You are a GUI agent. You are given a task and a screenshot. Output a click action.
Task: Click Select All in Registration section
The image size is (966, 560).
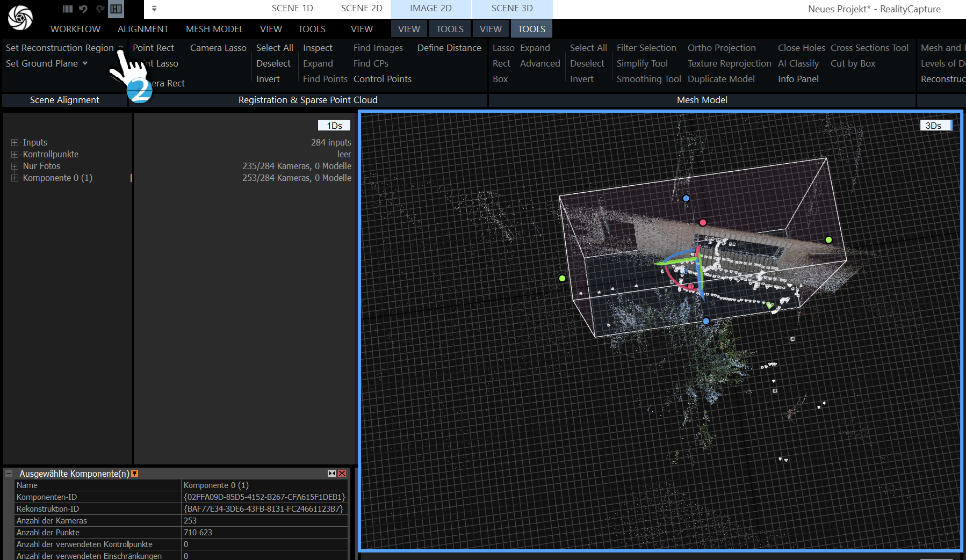point(275,48)
